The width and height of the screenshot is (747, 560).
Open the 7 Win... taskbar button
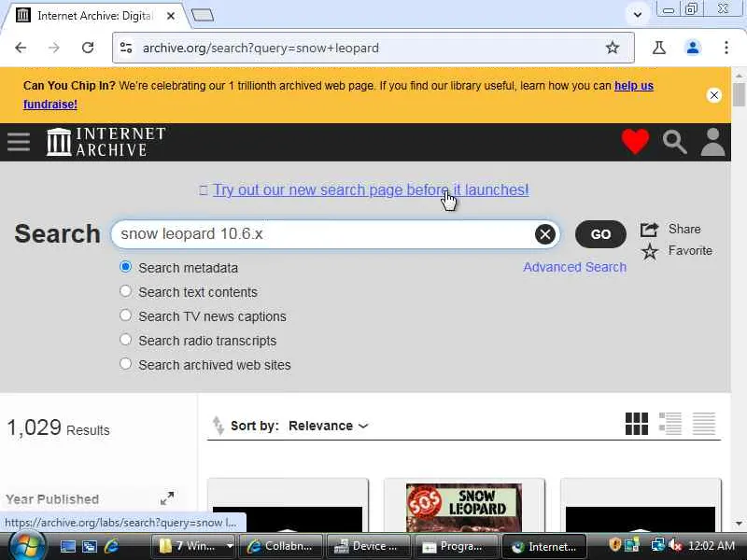tap(193, 546)
